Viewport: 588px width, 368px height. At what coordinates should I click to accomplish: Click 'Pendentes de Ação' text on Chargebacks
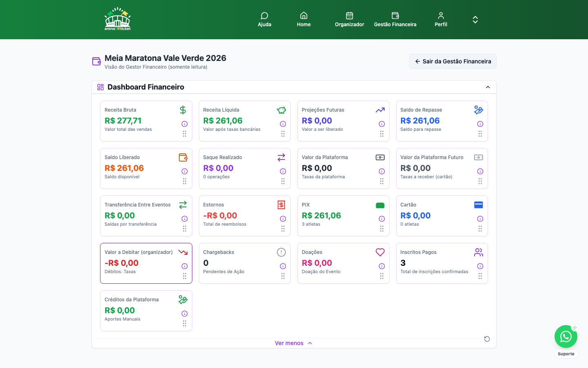224,272
